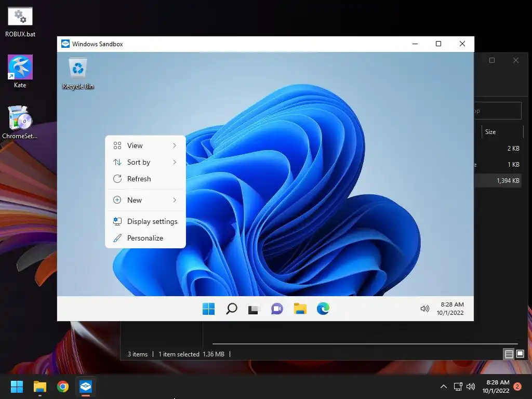The width and height of the screenshot is (532, 399).
Task: Open the host notification badge showing 2
Action: [x=517, y=387]
